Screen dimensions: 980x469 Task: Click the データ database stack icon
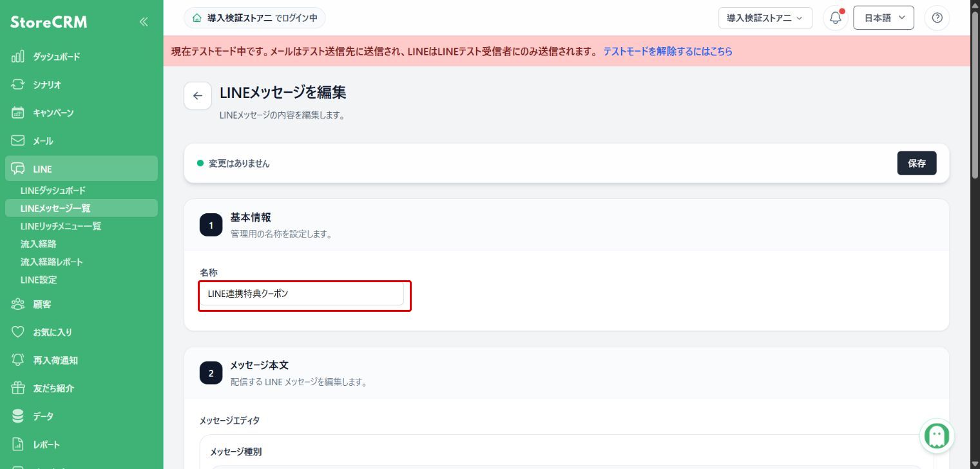18,416
